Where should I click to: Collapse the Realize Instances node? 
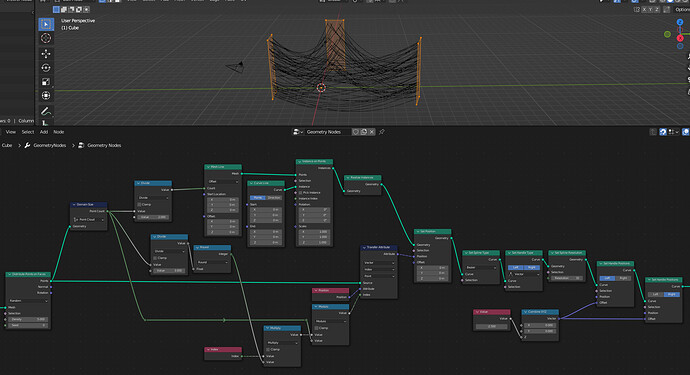coord(348,178)
